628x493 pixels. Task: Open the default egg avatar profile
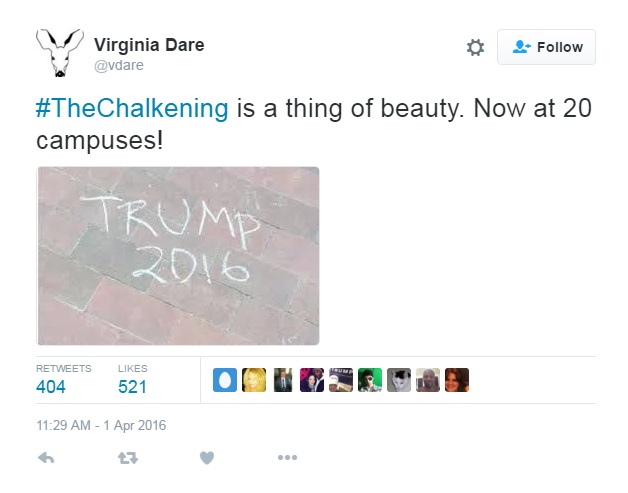pyautogui.click(x=225, y=380)
